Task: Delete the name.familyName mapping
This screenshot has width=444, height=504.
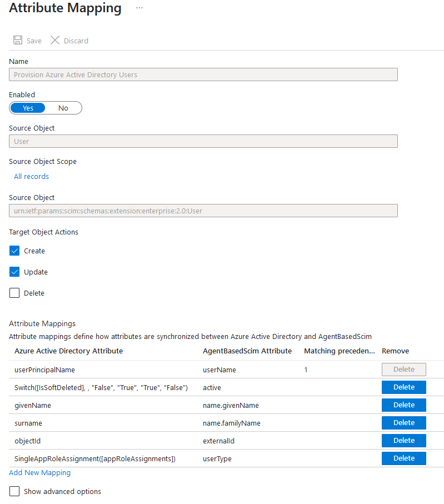Action: click(404, 423)
